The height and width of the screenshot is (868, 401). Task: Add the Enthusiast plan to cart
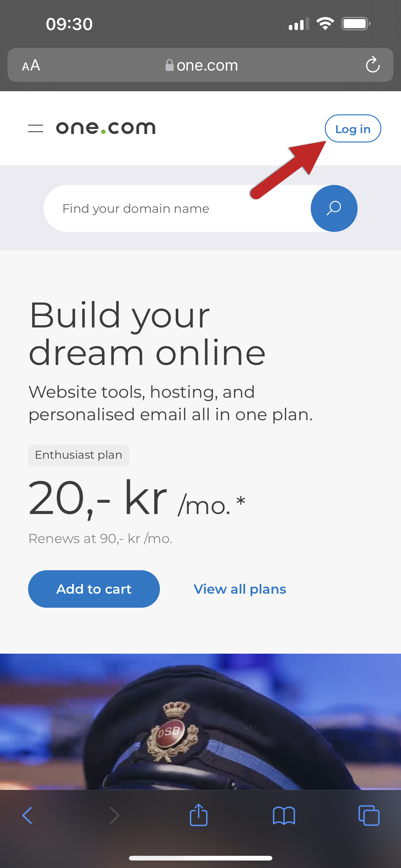click(94, 589)
